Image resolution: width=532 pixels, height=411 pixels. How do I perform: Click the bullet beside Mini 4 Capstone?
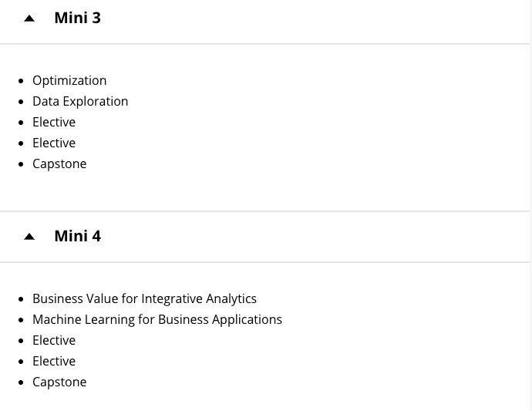tap(21, 382)
